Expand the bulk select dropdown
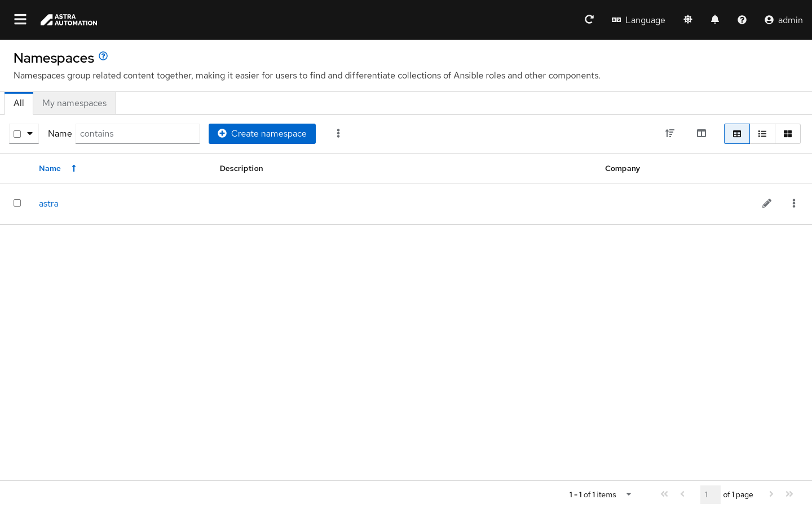Screen dimensions: 812x508 30,134
